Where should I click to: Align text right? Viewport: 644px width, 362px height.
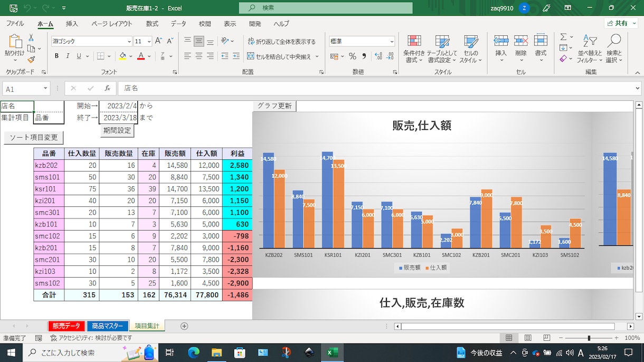tap(210, 56)
